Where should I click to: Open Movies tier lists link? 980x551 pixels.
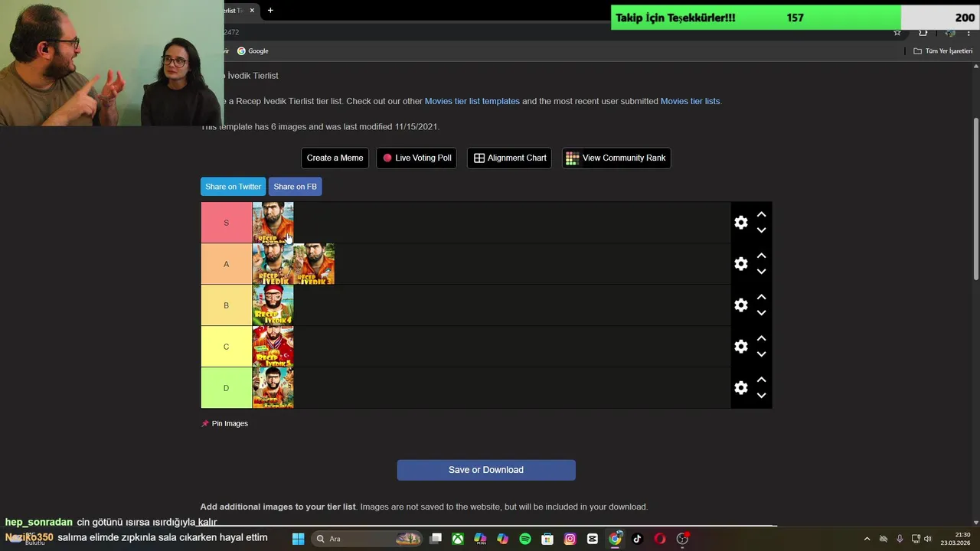(690, 101)
